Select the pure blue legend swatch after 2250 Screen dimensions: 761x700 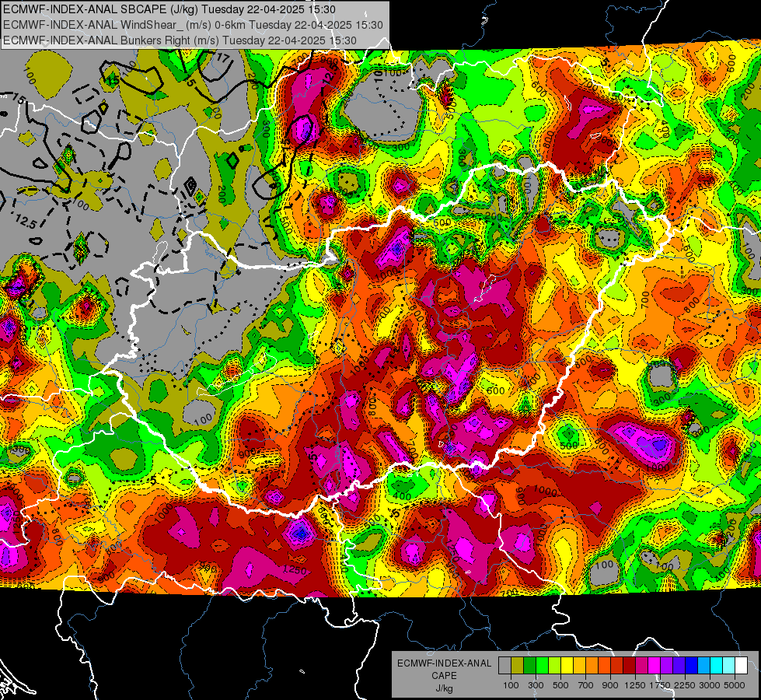point(691,665)
